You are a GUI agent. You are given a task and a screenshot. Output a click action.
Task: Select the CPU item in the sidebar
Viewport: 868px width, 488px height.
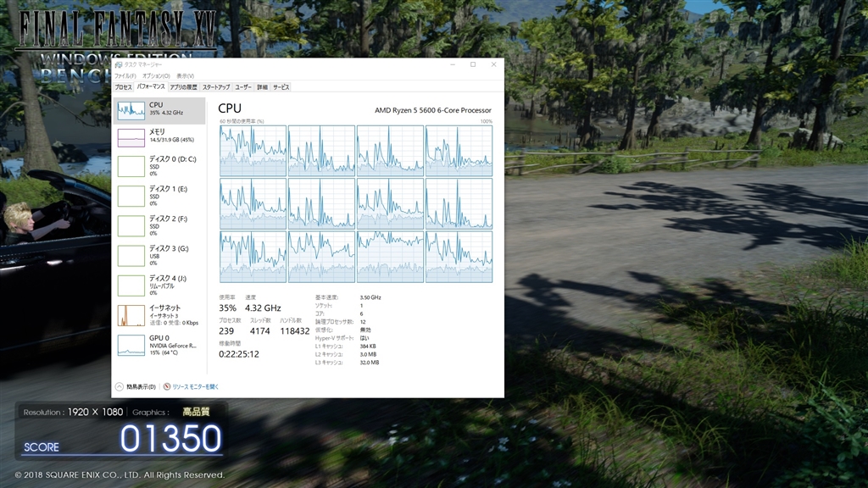click(x=159, y=111)
